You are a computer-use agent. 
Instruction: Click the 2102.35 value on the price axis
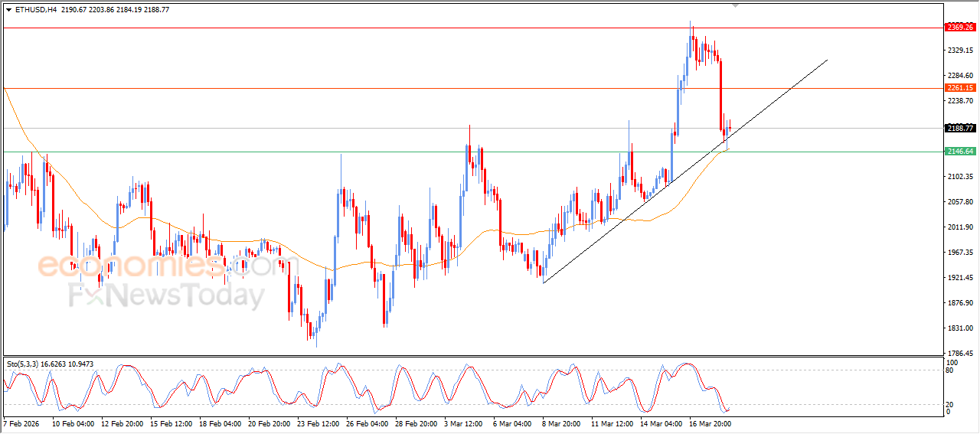[x=960, y=177]
